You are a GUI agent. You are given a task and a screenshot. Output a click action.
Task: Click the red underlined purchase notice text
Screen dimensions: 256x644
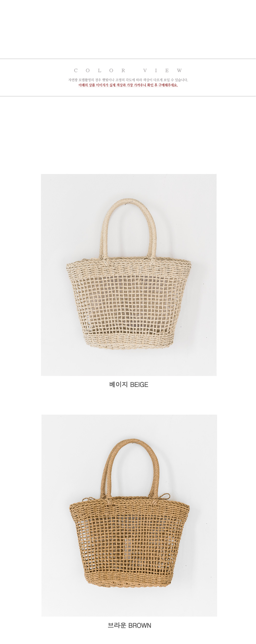128,85
